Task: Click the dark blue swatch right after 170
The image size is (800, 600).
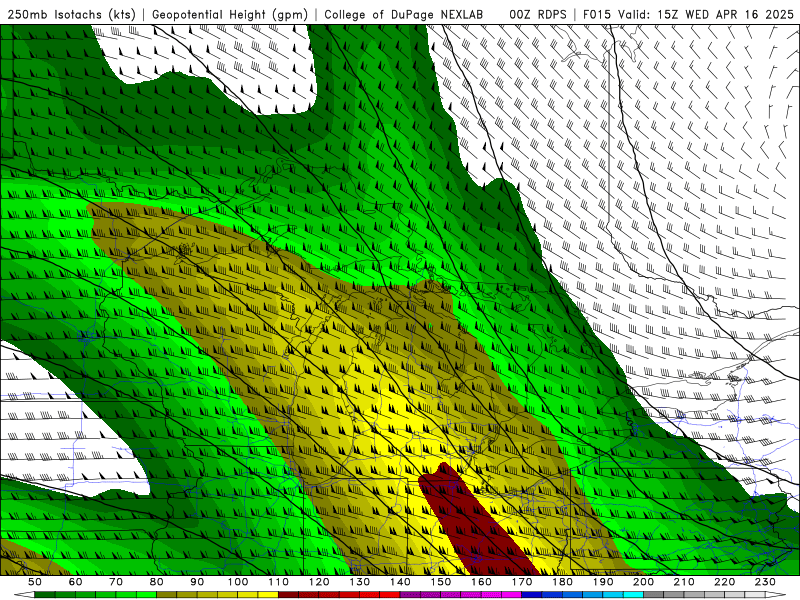Action: [x=532, y=595]
